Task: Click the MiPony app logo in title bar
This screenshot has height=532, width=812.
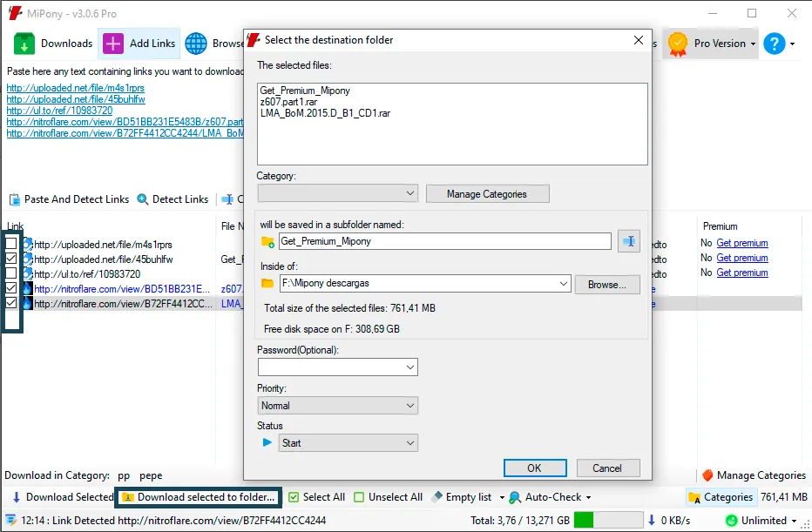Action: (15, 13)
